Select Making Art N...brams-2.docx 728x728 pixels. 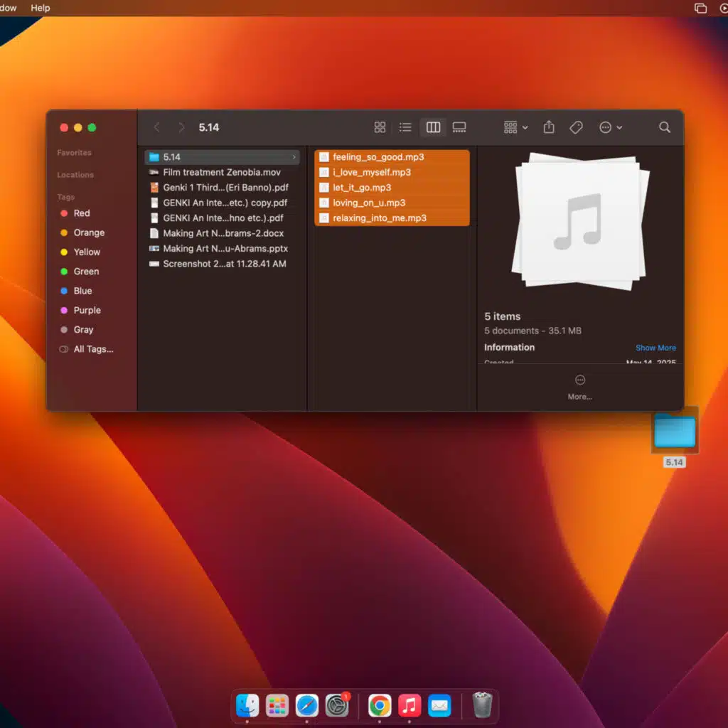222,233
